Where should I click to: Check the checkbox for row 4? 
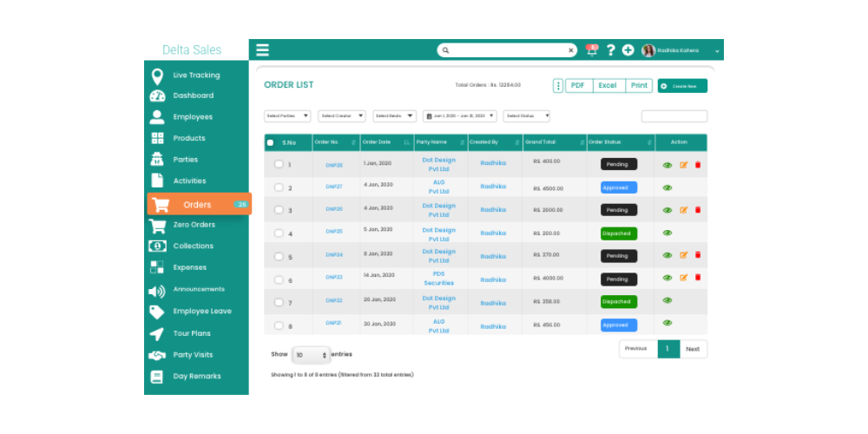(279, 233)
